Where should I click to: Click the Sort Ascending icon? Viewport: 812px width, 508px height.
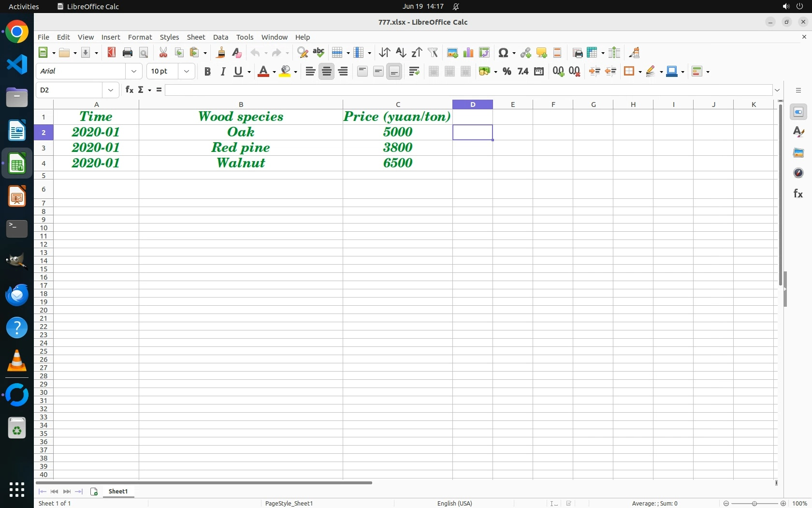[x=401, y=53]
